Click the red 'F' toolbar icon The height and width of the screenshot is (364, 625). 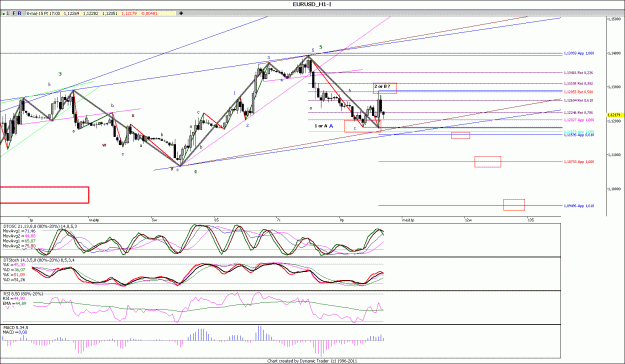[x=14, y=13]
